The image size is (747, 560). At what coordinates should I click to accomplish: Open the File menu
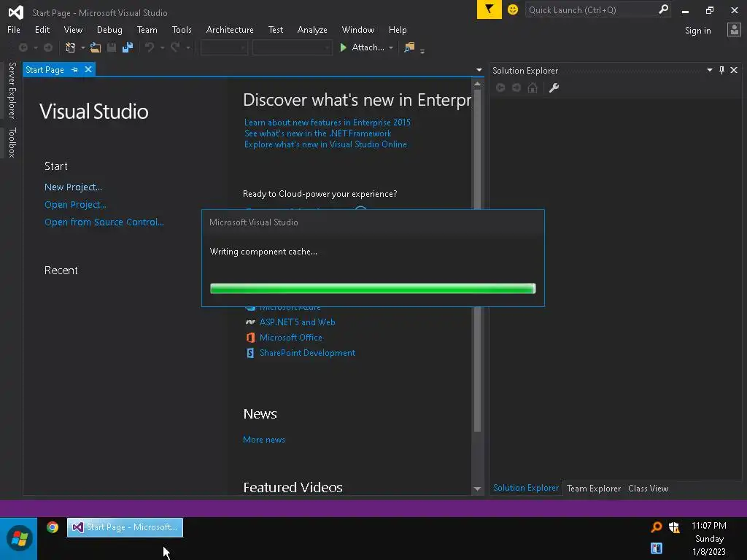(x=14, y=29)
